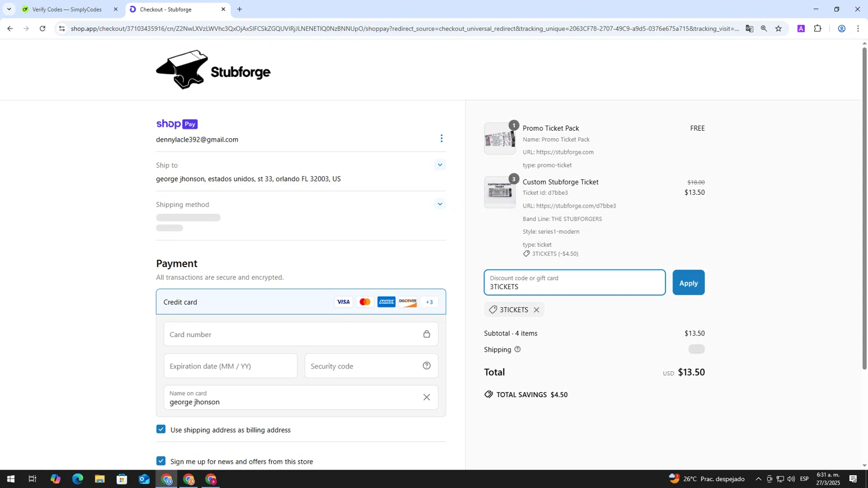Open the Chrome profile menu

point(841,28)
